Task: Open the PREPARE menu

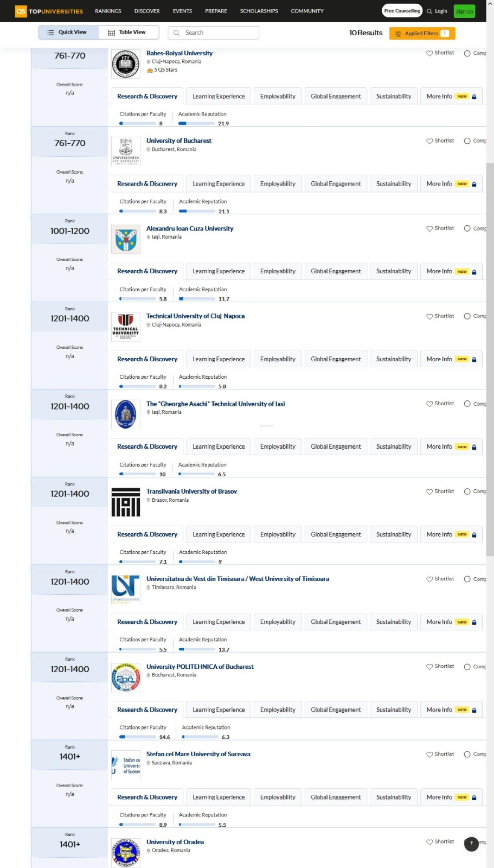Action: pos(216,11)
